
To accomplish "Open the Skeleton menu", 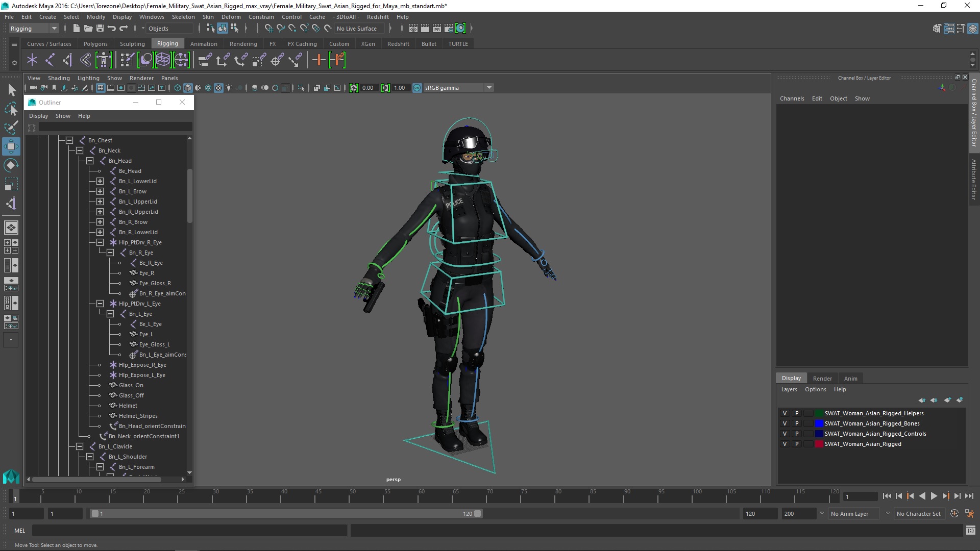I will 183,17.
